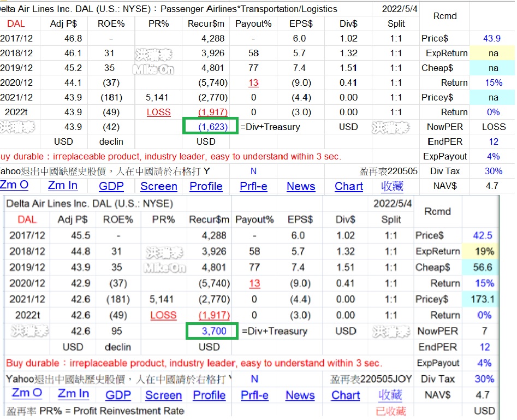The image size is (517, 420).
Task: Select the Recur$m header in the upper table
Action: 206,23
